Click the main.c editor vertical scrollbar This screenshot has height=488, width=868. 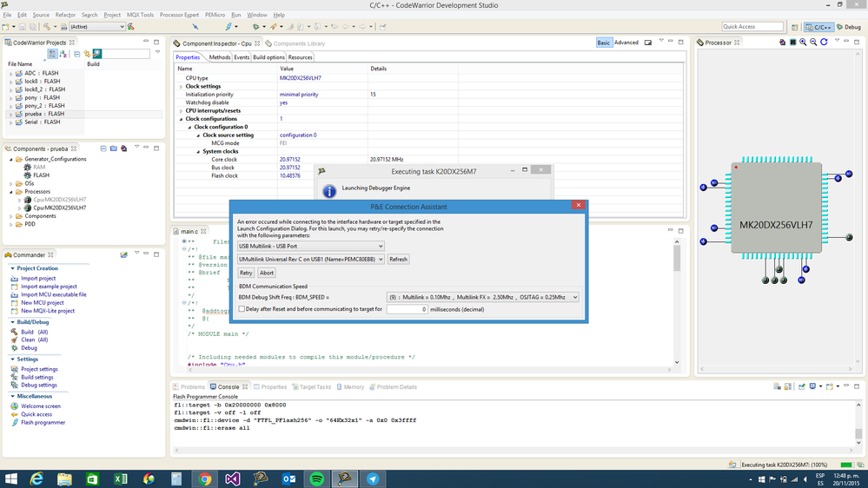point(677,258)
